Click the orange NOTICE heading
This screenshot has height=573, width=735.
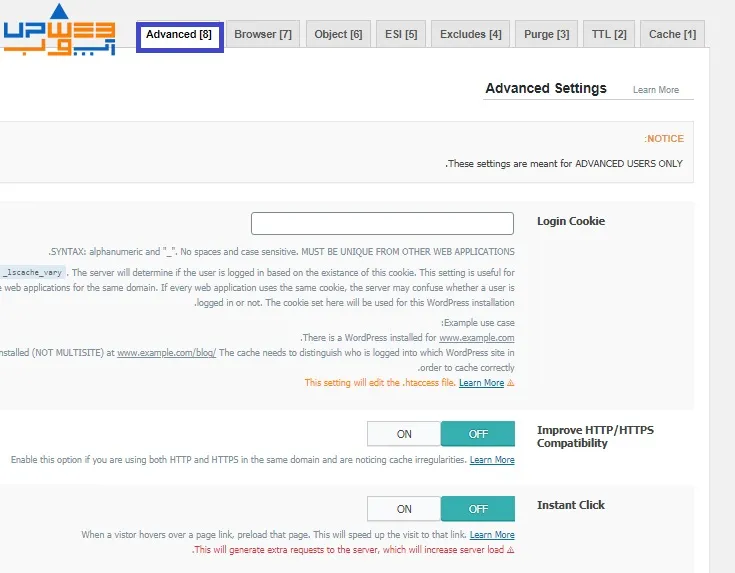[x=664, y=138]
